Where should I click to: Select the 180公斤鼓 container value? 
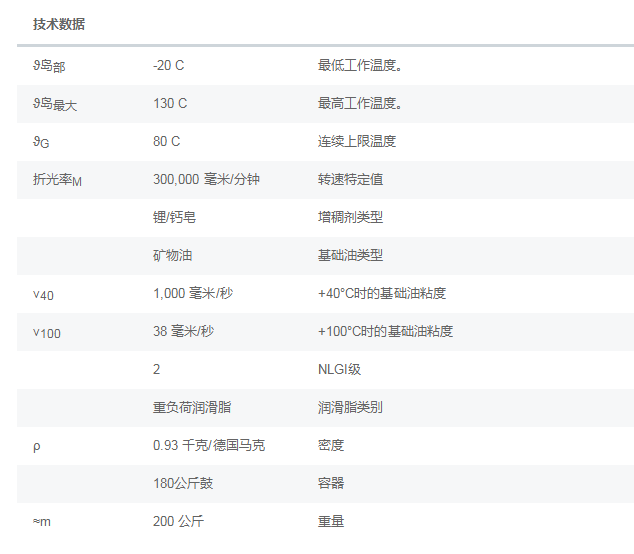(183, 483)
